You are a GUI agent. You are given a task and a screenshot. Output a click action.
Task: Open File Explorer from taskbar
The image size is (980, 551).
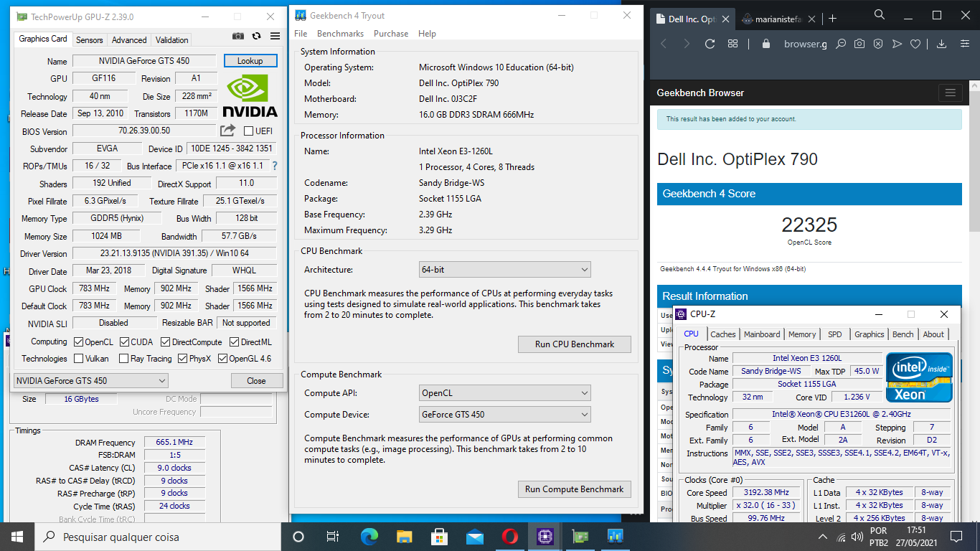[x=404, y=537]
